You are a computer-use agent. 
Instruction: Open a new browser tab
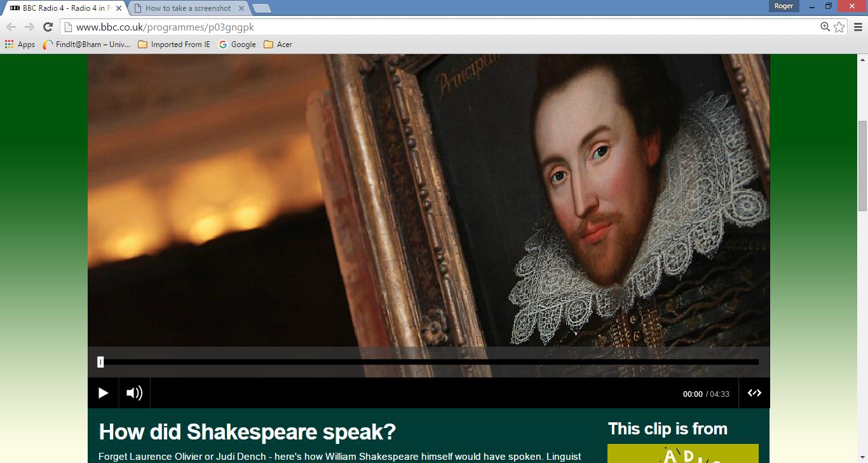click(261, 8)
